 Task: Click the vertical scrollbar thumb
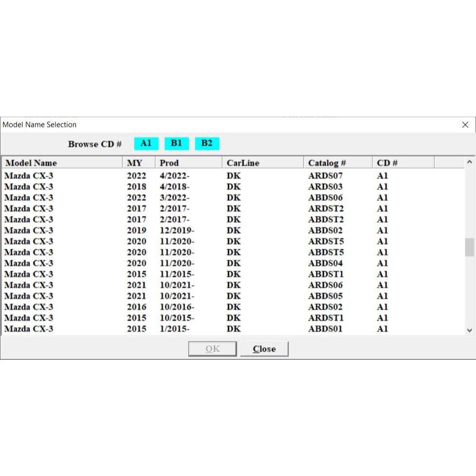[x=469, y=247]
